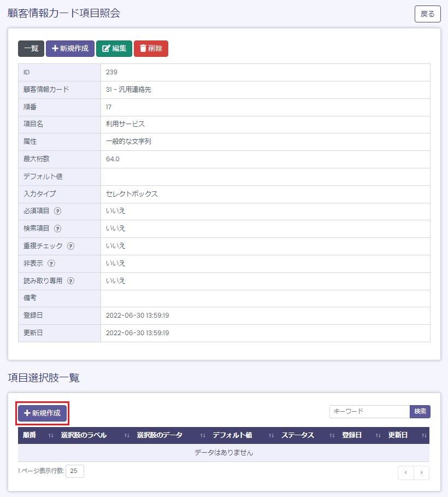Screen dimensions: 448x497
Task: Click the green 編集 button
Action: click(x=114, y=49)
